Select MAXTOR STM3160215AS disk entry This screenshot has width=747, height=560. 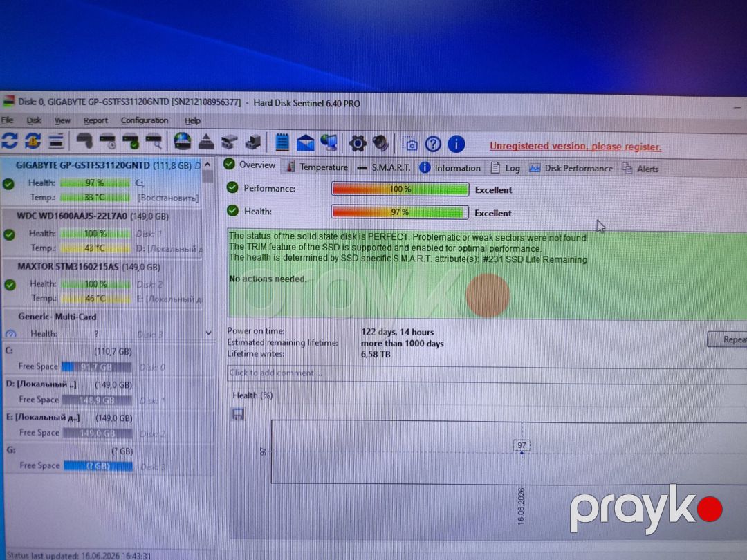pyautogui.click(x=102, y=283)
